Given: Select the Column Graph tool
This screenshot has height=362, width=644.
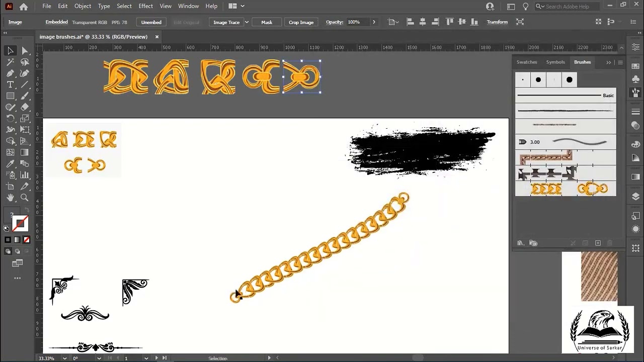Looking at the screenshot, I should [x=25, y=175].
